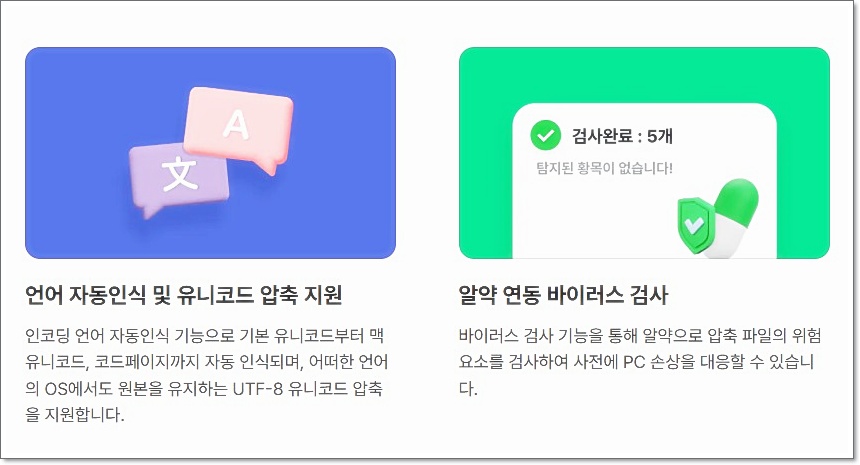This screenshot has height=465, width=860.
Task: Click the paragraph starting with '바이러스 검사 기능을 통해'
Action: click(x=640, y=361)
